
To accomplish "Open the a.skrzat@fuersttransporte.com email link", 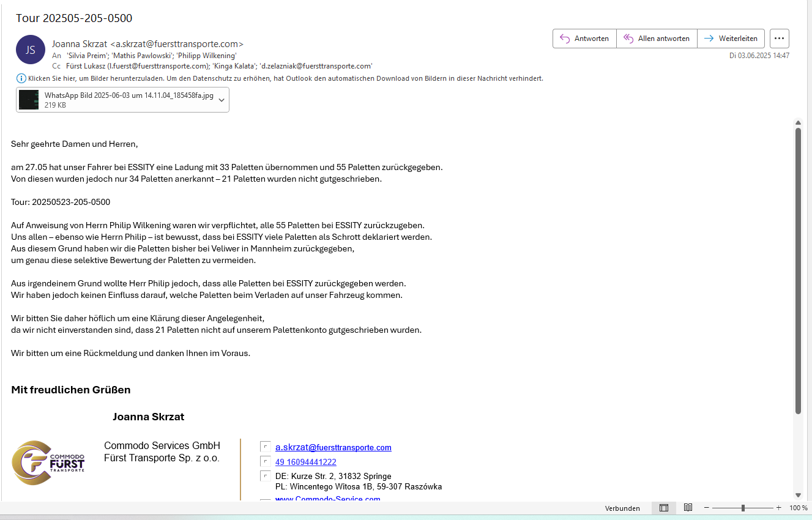I will pos(333,448).
